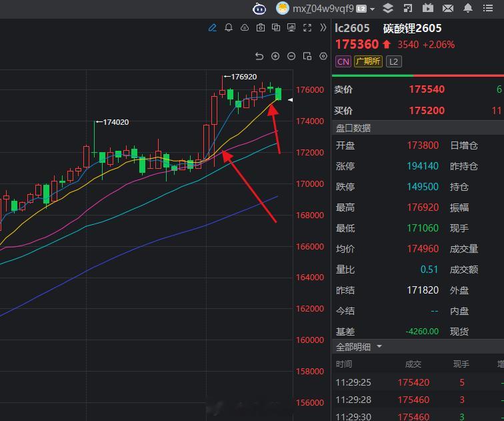Click the 成交量 label
The image size is (504, 421).
click(x=464, y=249)
